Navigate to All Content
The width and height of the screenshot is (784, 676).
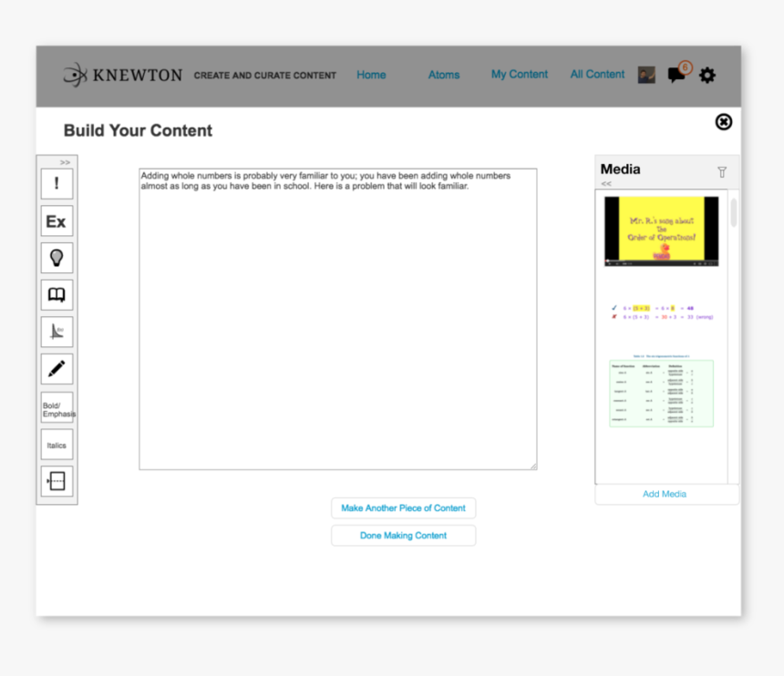[597, 75]
